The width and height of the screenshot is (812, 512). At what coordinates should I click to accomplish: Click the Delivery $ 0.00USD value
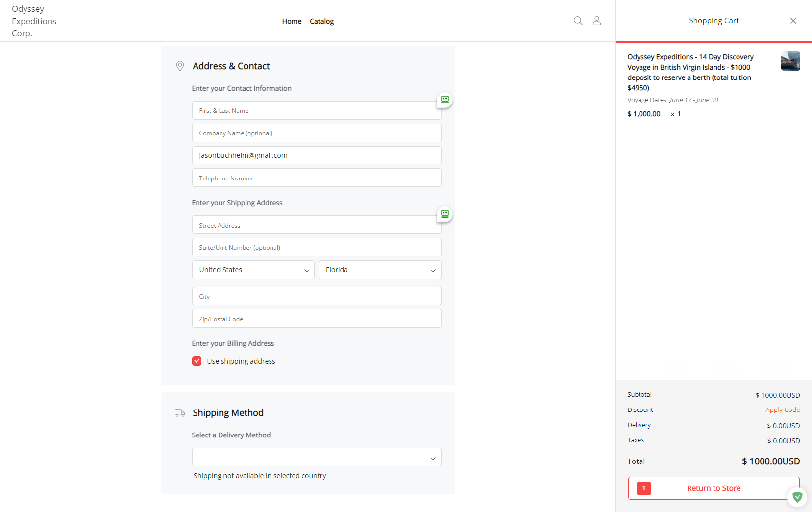784,426
